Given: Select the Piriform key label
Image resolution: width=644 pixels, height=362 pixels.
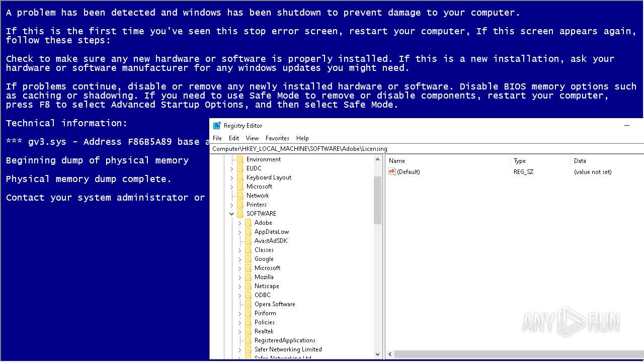Looking at the screenshot, I should pos(265,313).
